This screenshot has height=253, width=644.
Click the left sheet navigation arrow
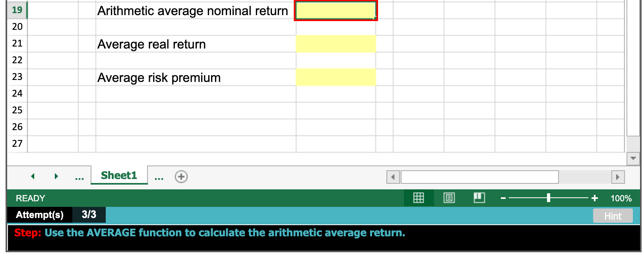(33, 176)
